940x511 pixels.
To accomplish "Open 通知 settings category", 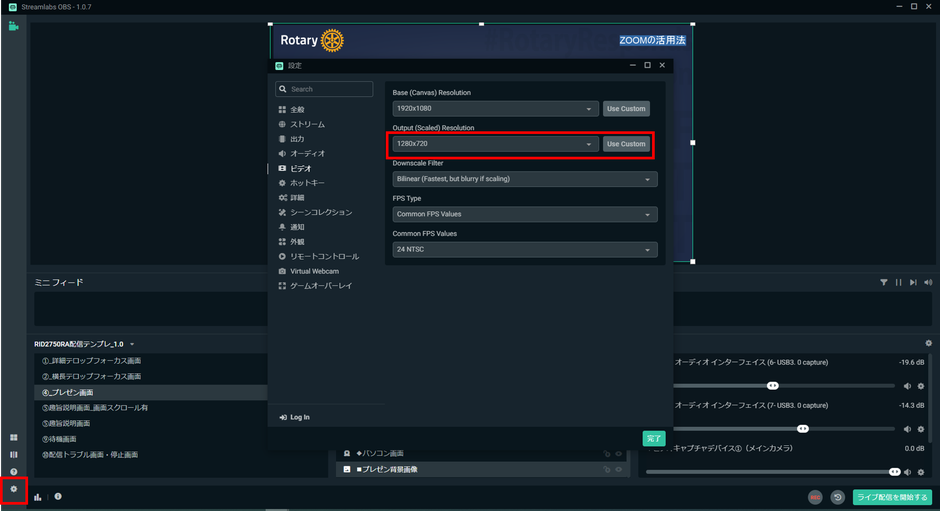I will click(297, 227).
